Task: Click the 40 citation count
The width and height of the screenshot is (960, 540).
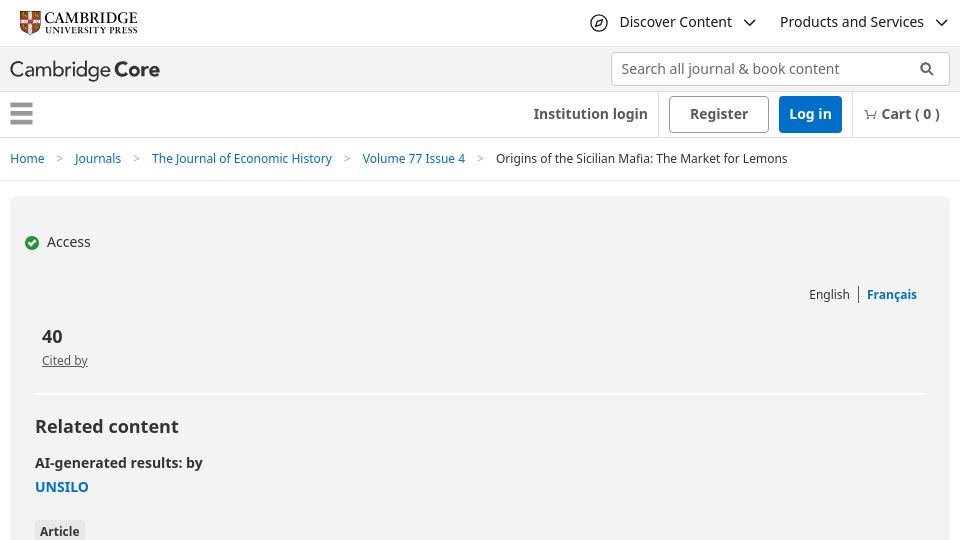Action: tap(52, 337)
